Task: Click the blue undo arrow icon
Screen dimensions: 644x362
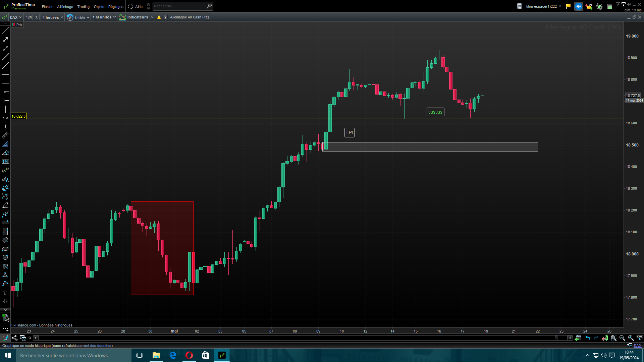Action: click(x=588, y=338)
